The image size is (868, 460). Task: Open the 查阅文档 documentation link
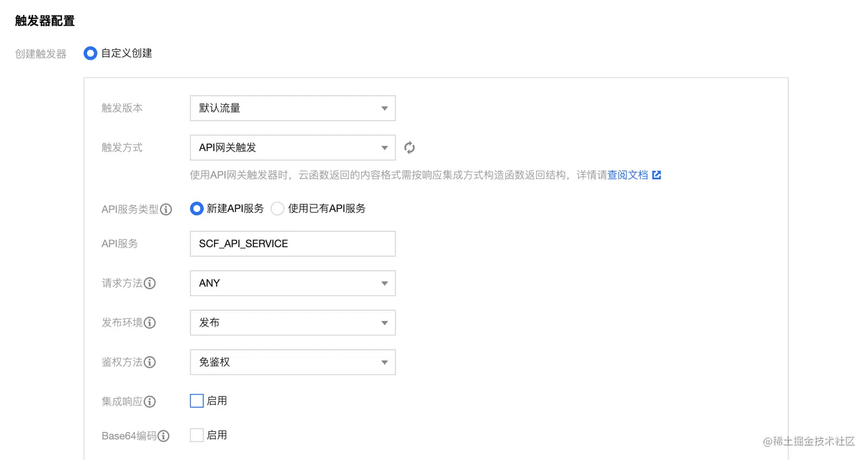(x=627, y=175)
